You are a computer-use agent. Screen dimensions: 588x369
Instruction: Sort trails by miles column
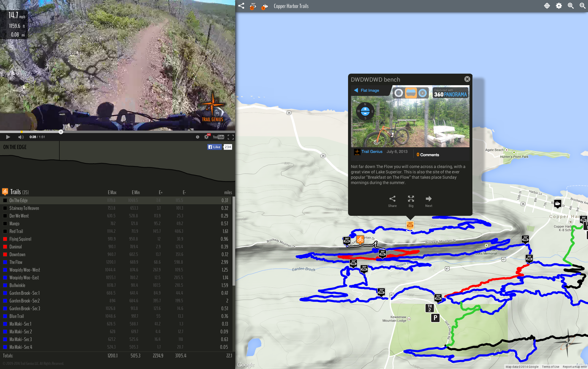coord(228,192)
